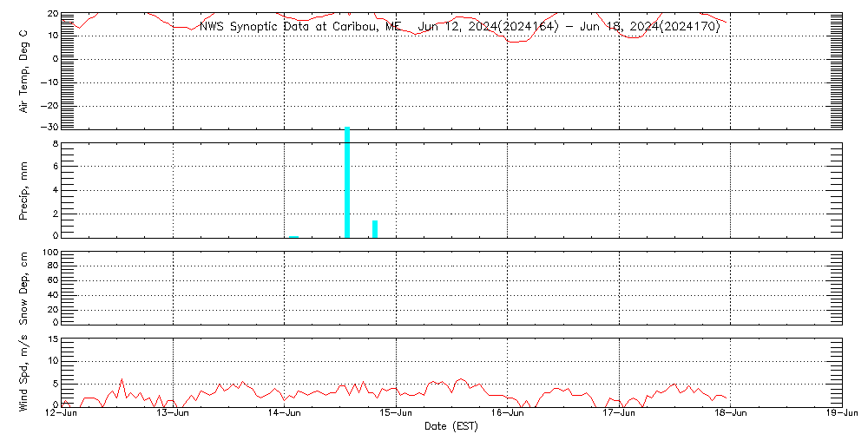The height and width of the screenshot is (434, 868).
Task: Click the 13-Jun date tick label
Action: [x=174, y=413]
